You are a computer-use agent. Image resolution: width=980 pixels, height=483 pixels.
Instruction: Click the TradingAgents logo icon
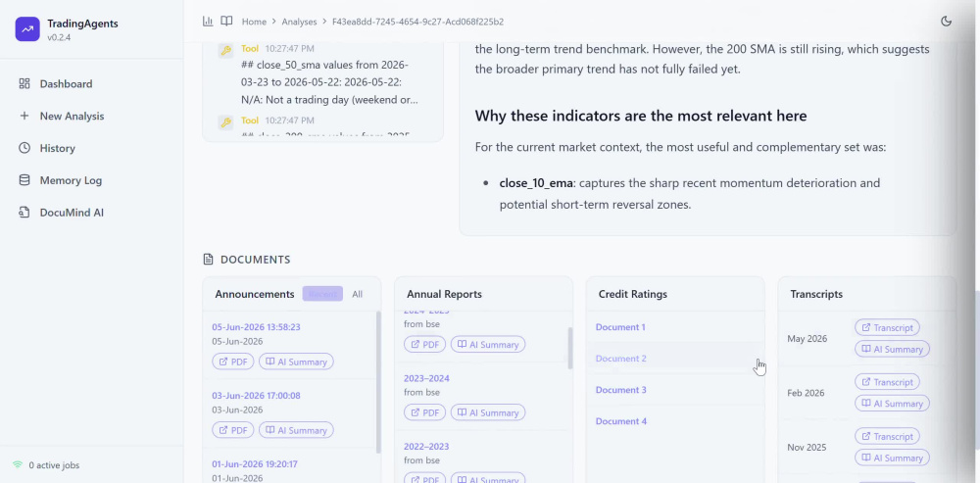(27, 28)
